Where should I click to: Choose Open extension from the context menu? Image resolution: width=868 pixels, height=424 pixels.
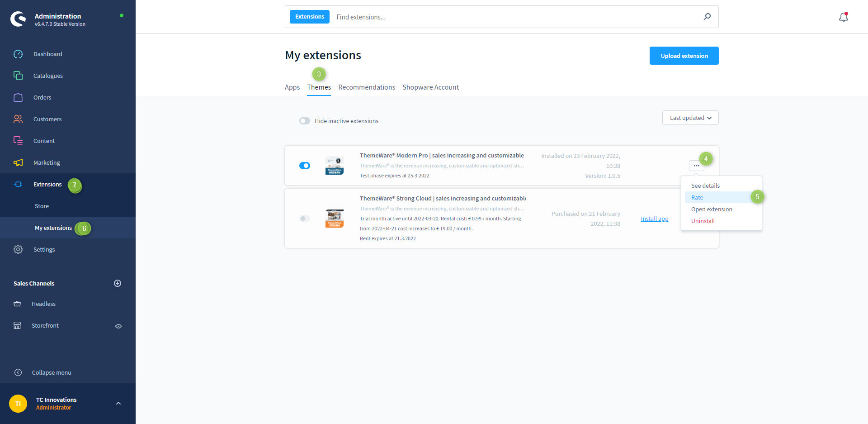click(x=721, y=209)
